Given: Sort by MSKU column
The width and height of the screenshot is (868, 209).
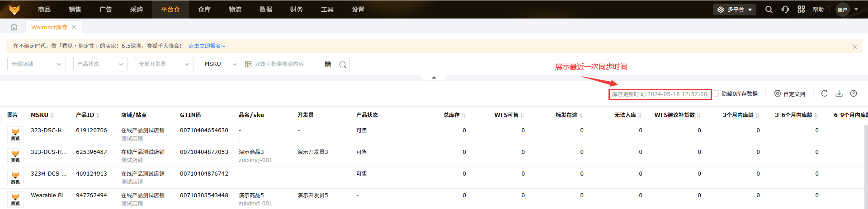Looking at the screenshot, I should [52, 116].
